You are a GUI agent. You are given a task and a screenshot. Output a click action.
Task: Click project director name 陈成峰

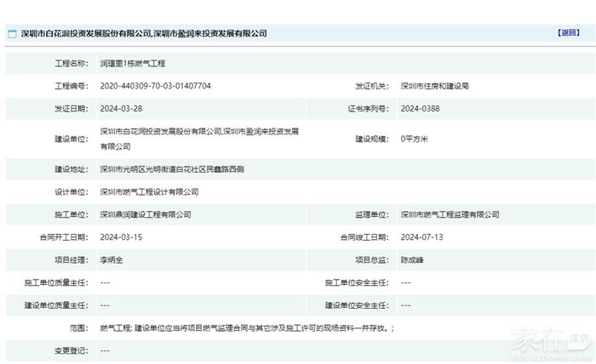pyautogui.click(x=413, y=259)
